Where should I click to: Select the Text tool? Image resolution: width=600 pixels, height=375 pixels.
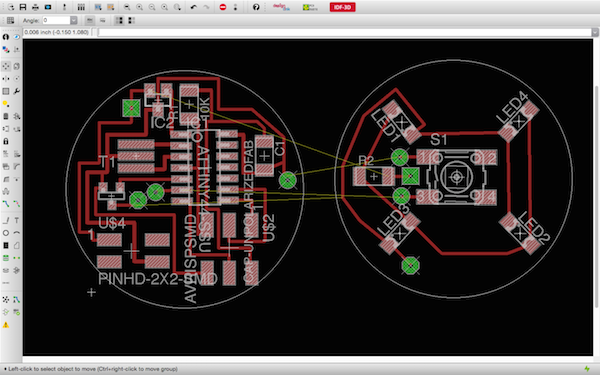[16, 220]
